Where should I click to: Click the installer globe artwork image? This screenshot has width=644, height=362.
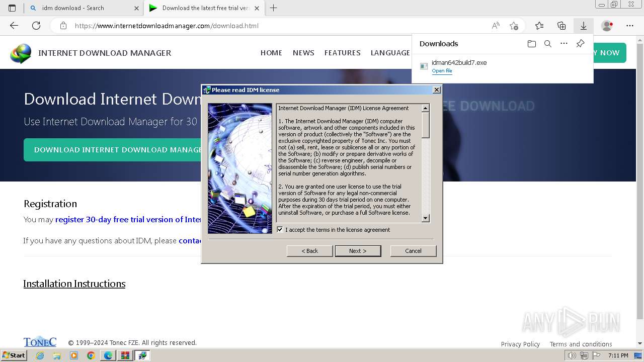click(x=240, y=168)
